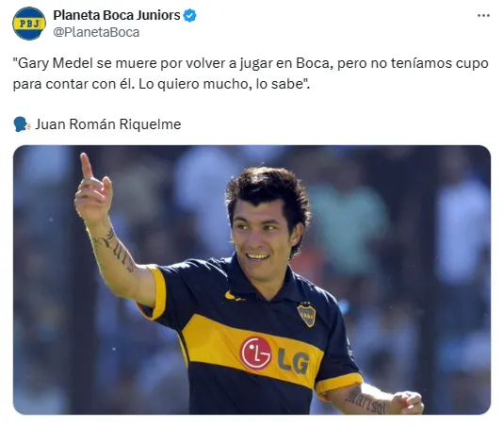Image resolution: width=504 pixels, height=427 pixels.
Task: Click the tattoo on the raised arm
Action: tap(114, 249)
